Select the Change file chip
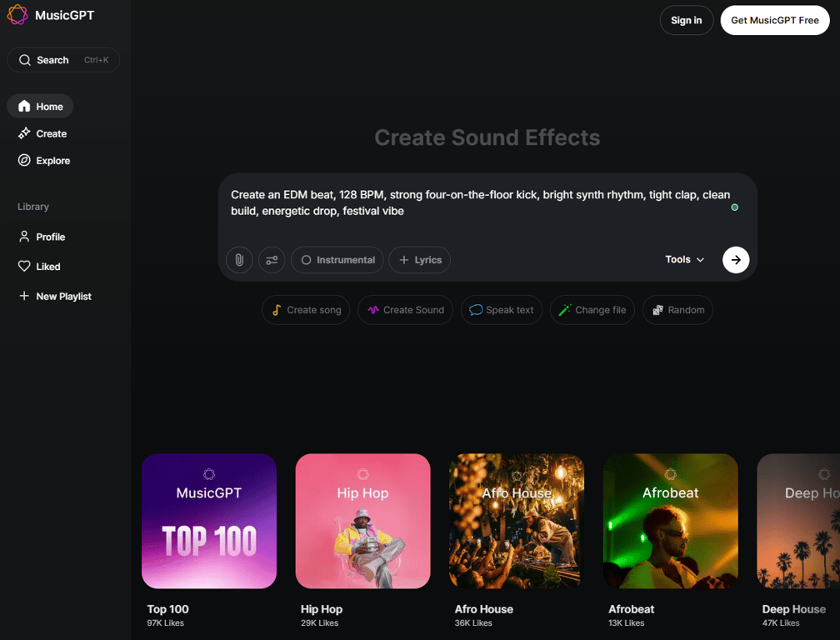840x640 pixels. (592, 310)
